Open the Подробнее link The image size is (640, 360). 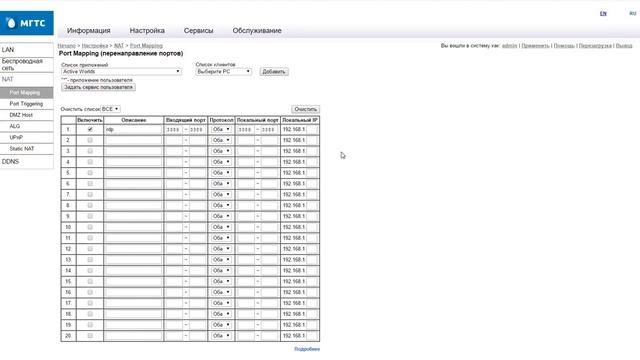pos(307,349)
